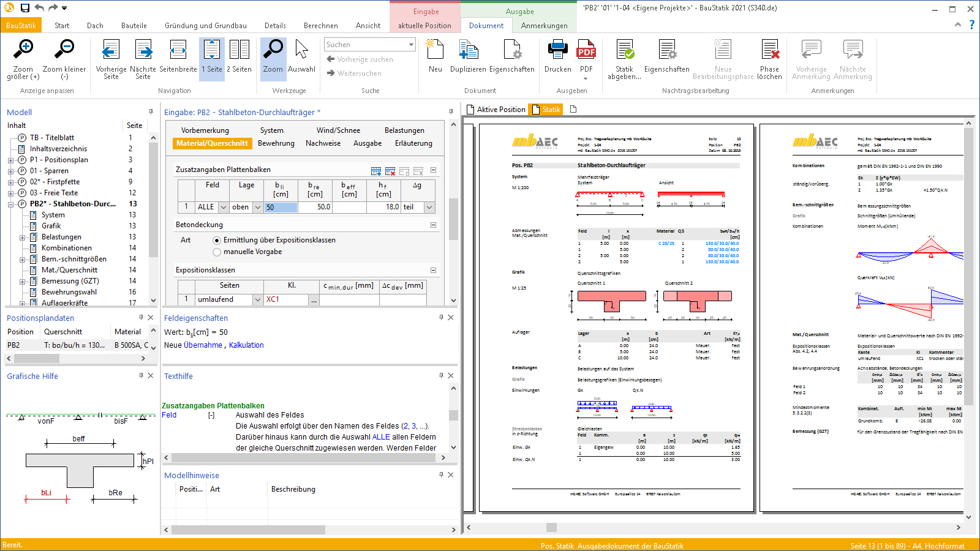Viewport: 980px width, 551px height.
Task: Activate the Auswahl pointer tool
Action: 301,50
